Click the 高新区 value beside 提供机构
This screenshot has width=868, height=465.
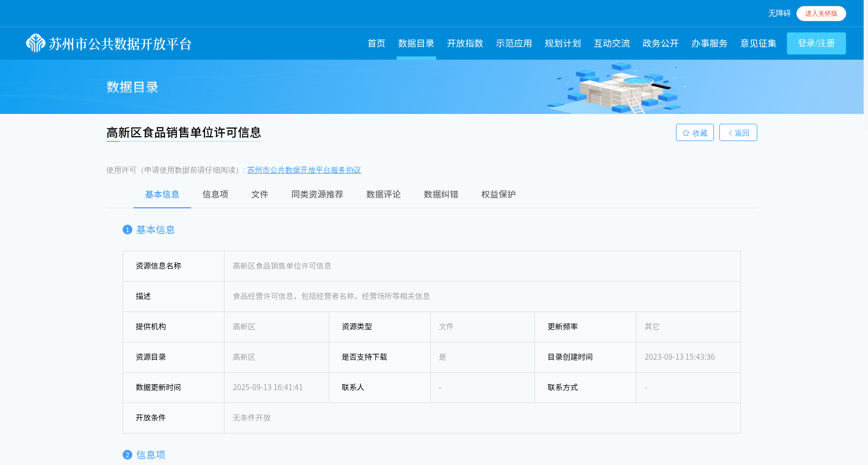coord(244,327)
